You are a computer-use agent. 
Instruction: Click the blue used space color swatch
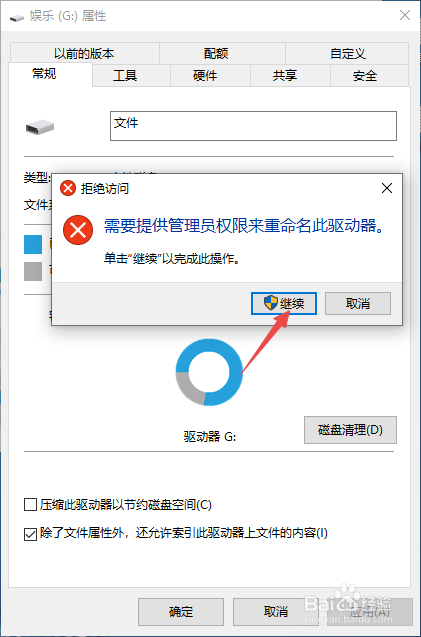(33, 244)
